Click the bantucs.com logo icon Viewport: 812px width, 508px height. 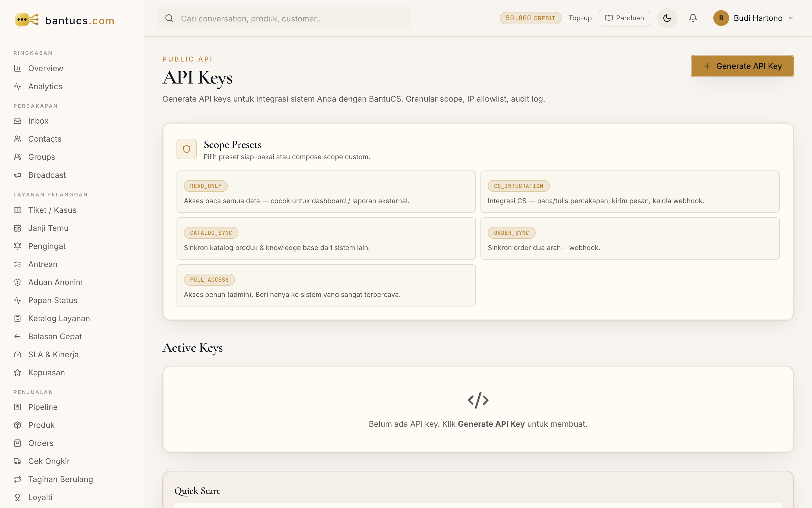point(27,20)
